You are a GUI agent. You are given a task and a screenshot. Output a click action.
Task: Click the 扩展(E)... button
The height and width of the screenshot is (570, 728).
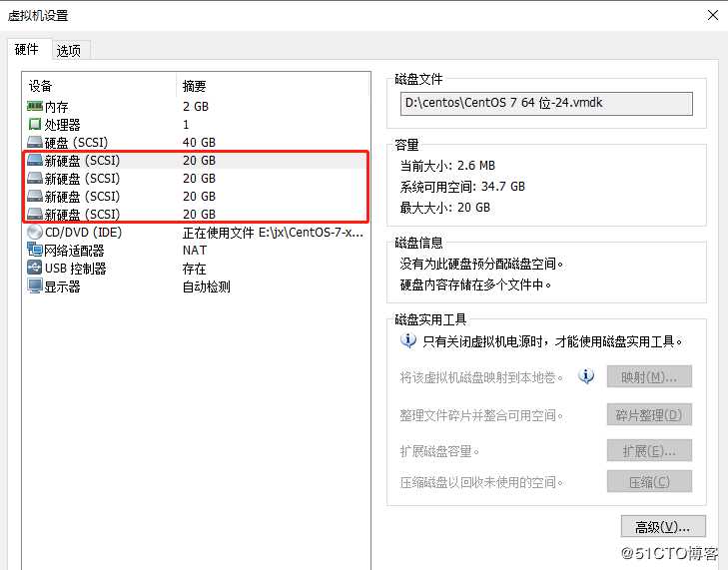point(649,450)
